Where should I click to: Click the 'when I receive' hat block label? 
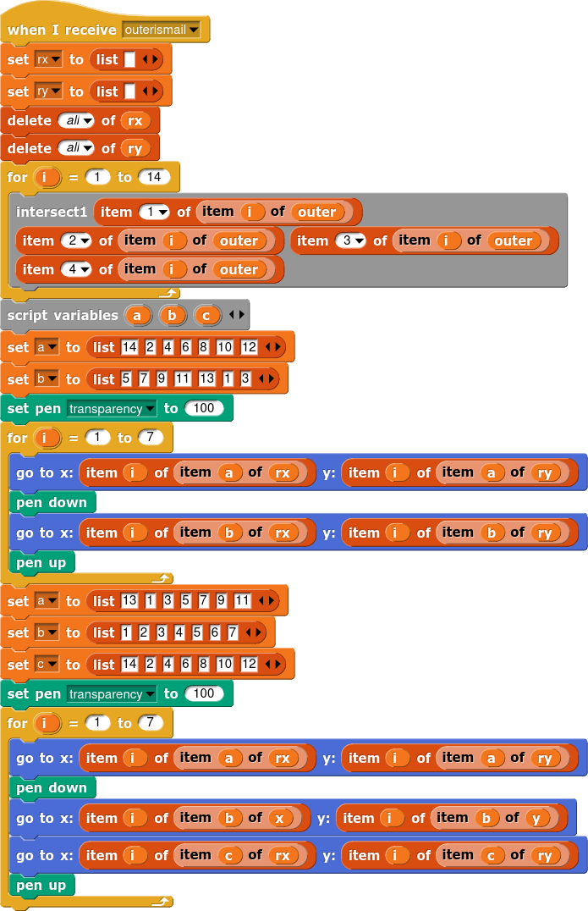(62, 30)
